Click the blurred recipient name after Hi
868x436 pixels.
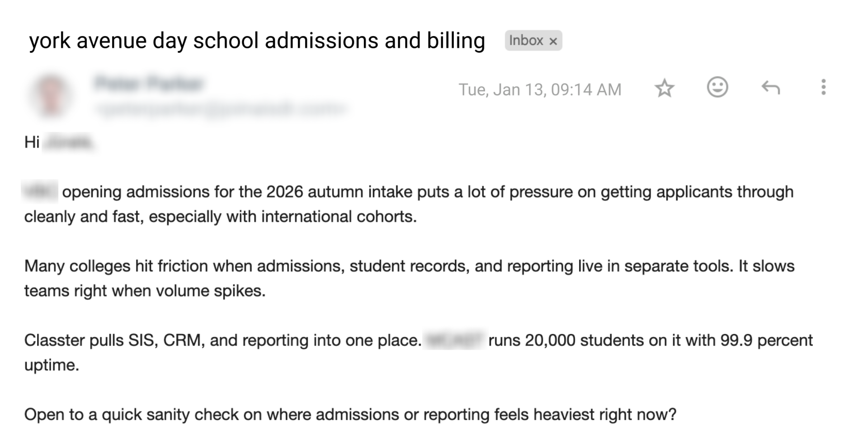coord(69,142)
